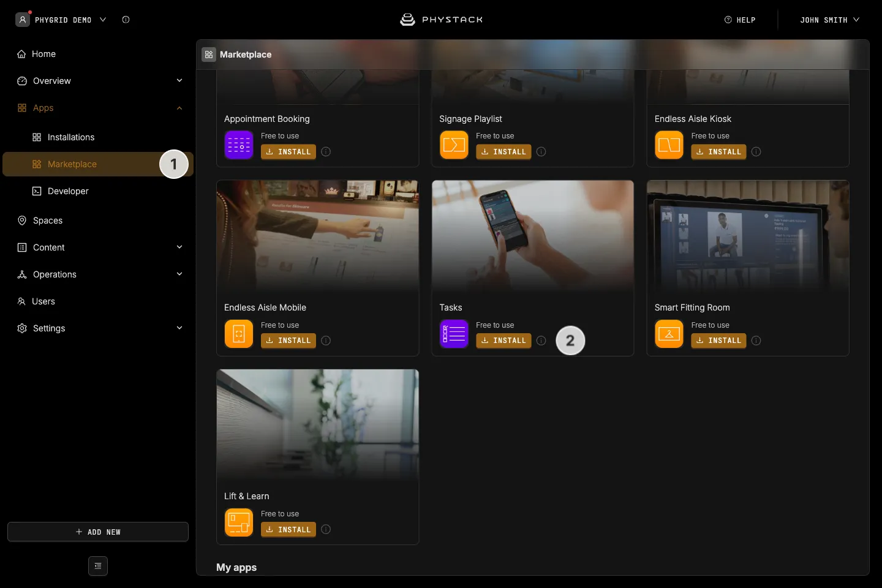This screenshot has width=882, height=588.
Task: Collapse the sidebar with the bottom icon
Action: (98, 566)
